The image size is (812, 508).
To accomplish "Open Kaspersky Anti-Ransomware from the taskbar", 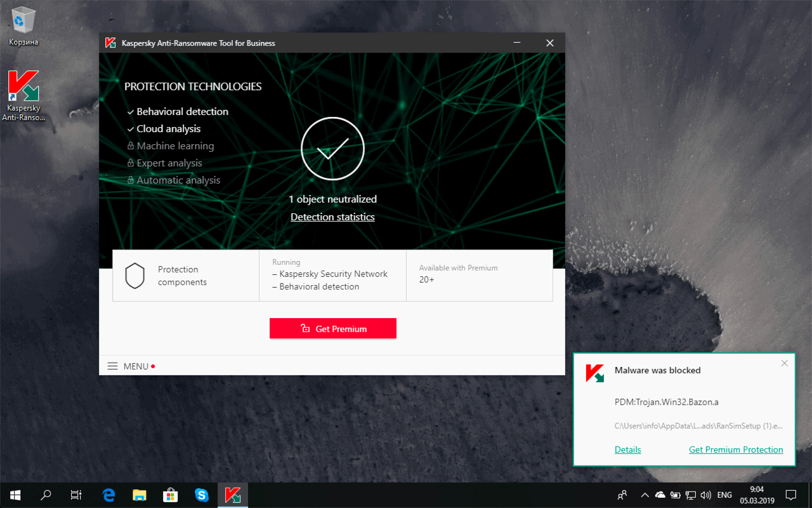I will click(x=232, y=495).
